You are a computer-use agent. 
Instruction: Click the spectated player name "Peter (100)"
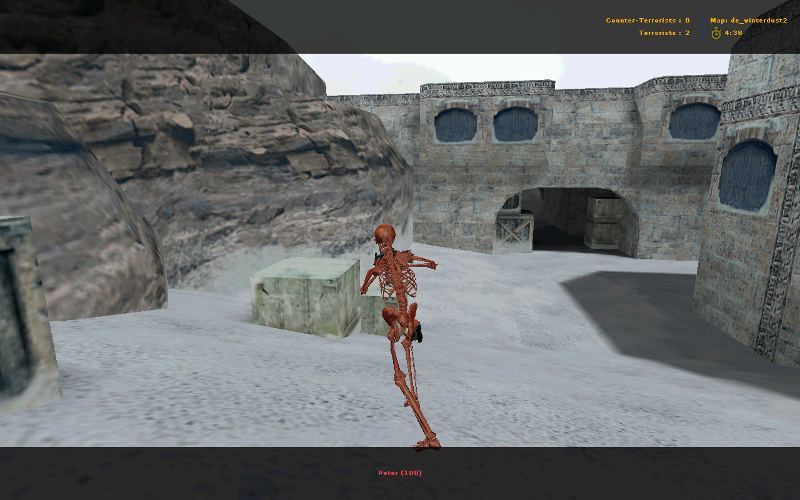[x=400, y=473]
